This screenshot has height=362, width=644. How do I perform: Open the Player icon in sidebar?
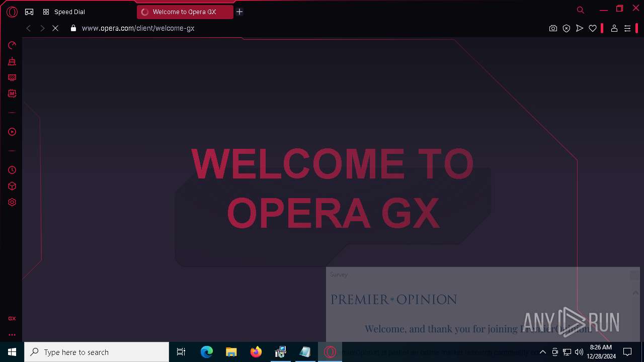(12, 132)
